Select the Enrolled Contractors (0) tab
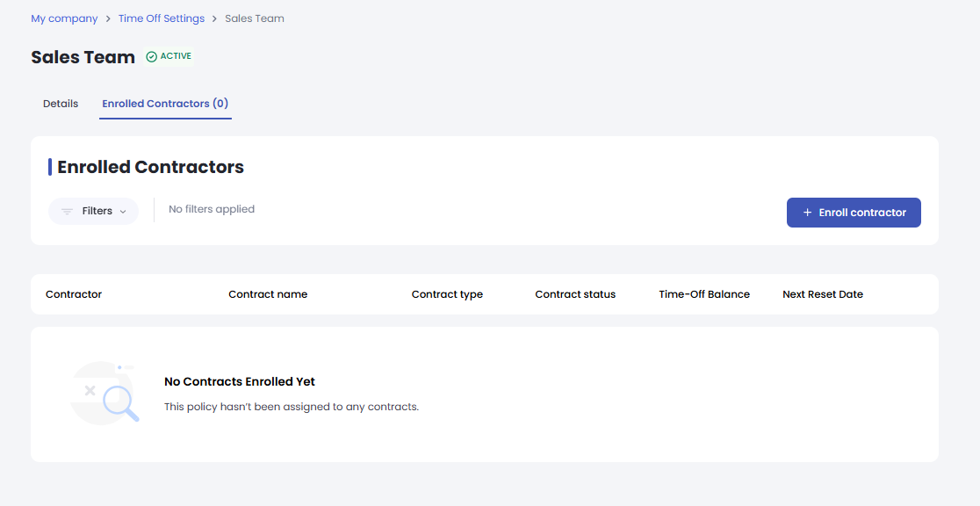Screen dimensions: 980x506 point(165,104)
